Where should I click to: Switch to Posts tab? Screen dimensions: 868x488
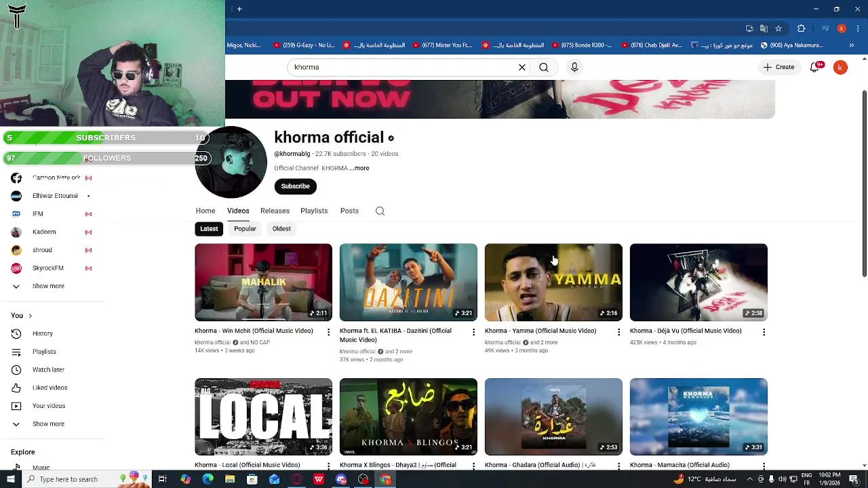tap(349, 211)
